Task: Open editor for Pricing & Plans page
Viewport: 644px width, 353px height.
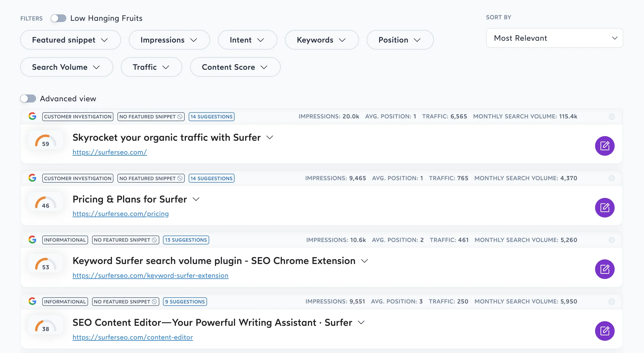Action: pos(605,208)
